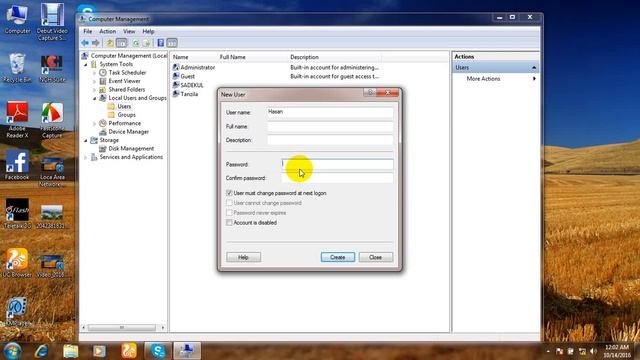Image resolution: width=640 pixels, height=360 pixels.
Task: Click the Confirm password input field
Action: pyautogui.click(x=338, y=178)
